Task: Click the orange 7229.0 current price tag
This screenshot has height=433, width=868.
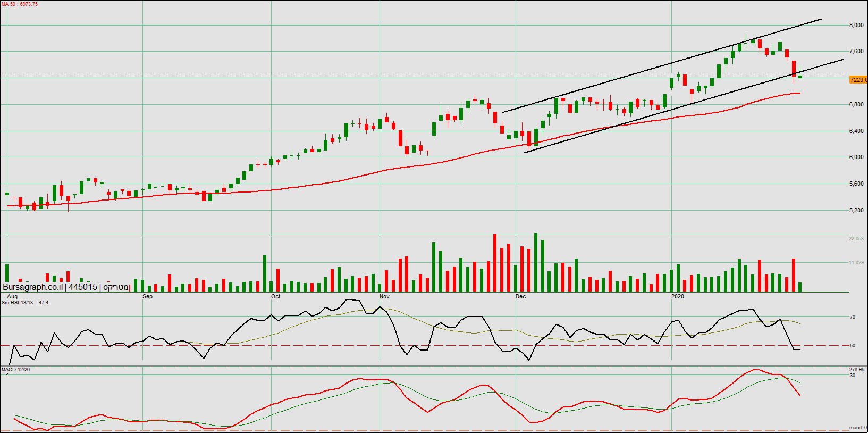Action: point(859,80)
